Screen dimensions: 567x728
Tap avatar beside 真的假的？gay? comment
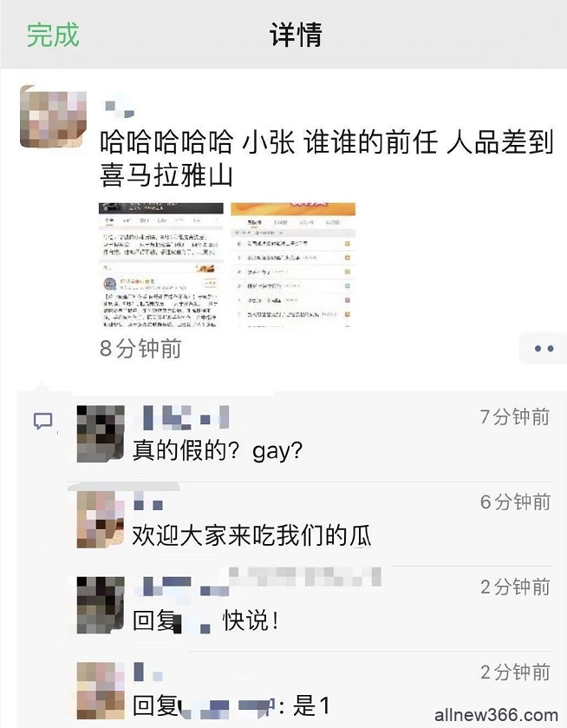pyautogui.click(x=101, y=434)
